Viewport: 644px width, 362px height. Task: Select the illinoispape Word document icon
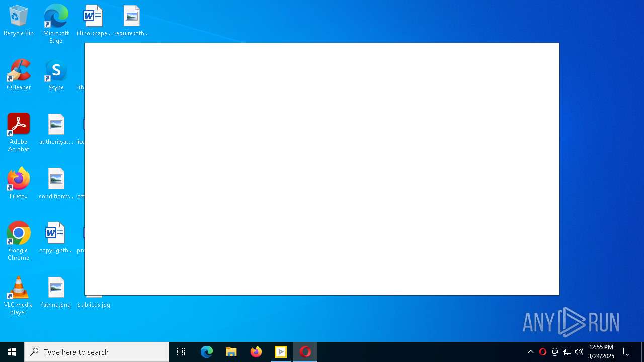tap(94, 21)
